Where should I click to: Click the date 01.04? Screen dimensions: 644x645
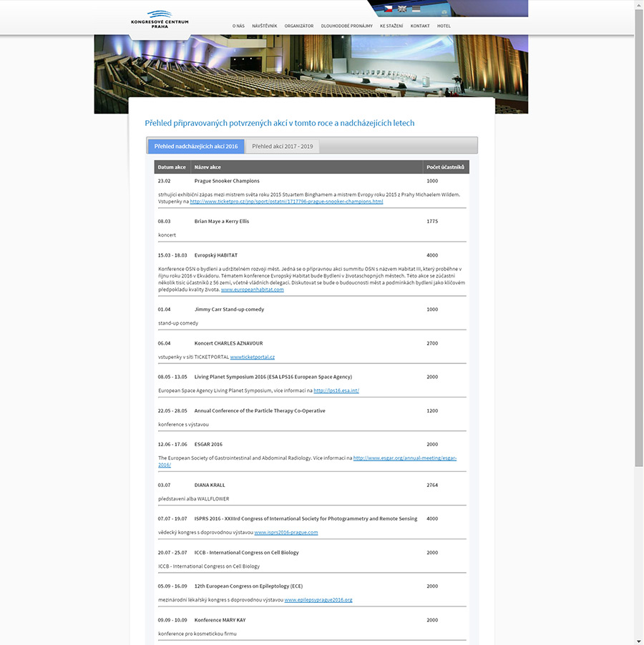[164, 310]
